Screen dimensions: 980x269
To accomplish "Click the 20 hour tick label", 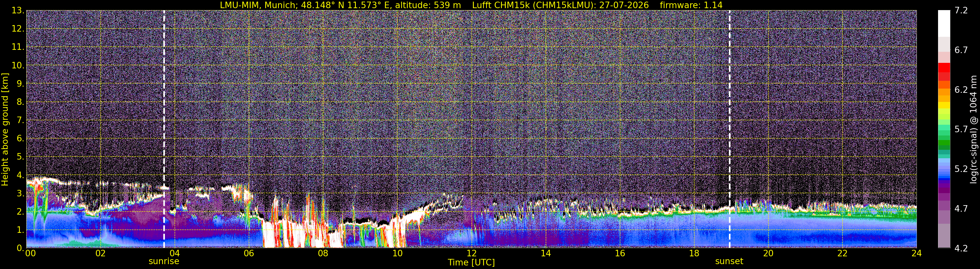I will (768, 253).
